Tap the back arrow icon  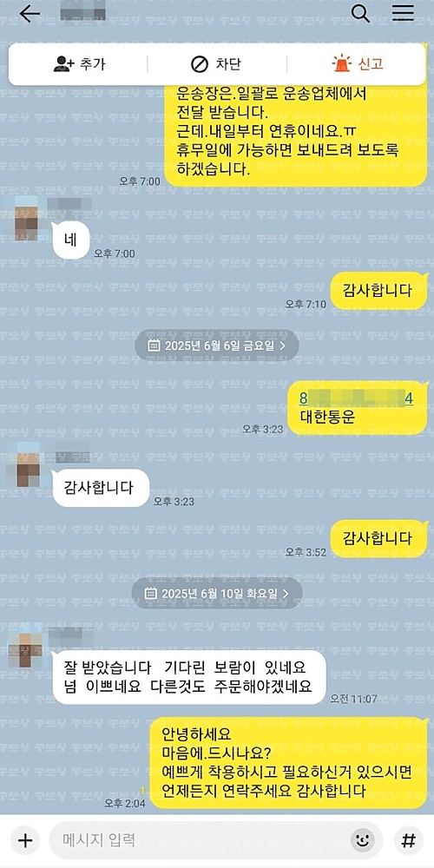pyautogui.click(x=30, y=14)
